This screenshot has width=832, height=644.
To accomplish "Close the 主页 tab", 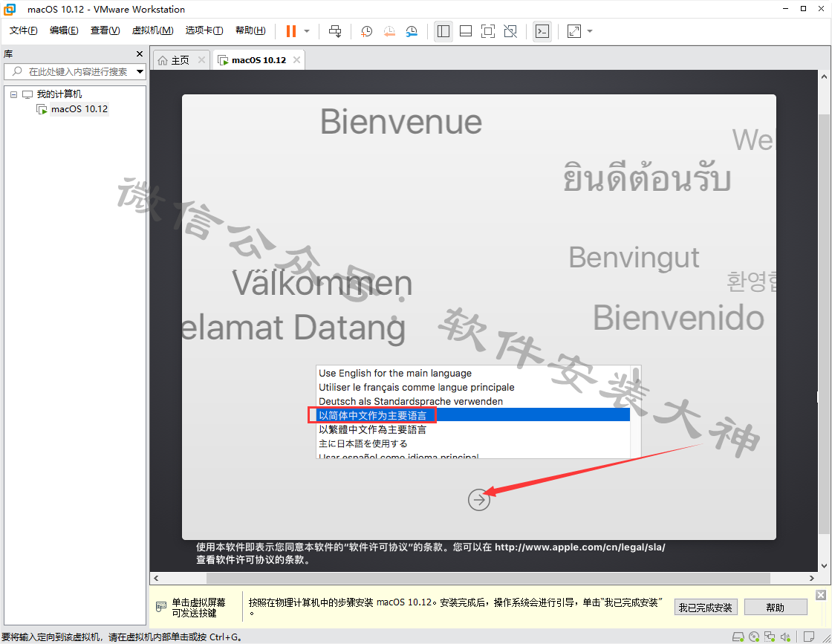I will click(x=201, y=60).
